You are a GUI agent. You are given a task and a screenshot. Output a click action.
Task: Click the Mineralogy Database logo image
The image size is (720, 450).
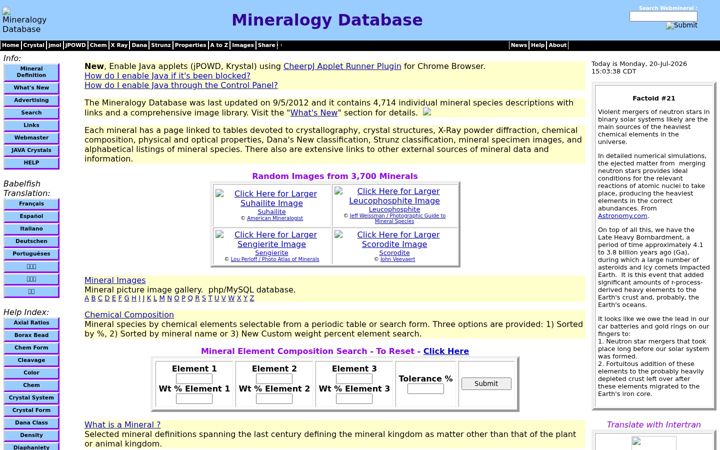pyautogui.click(x=24, y=21)
